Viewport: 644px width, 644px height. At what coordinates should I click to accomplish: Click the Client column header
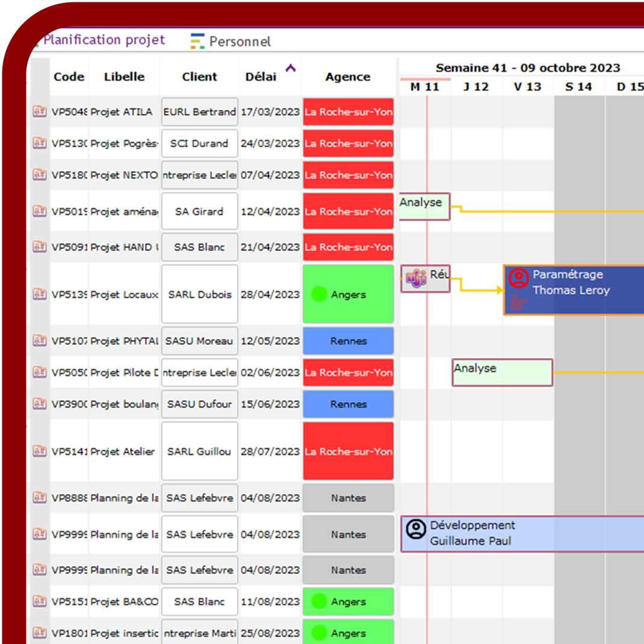pyautogui.click(x=199, y=77)
